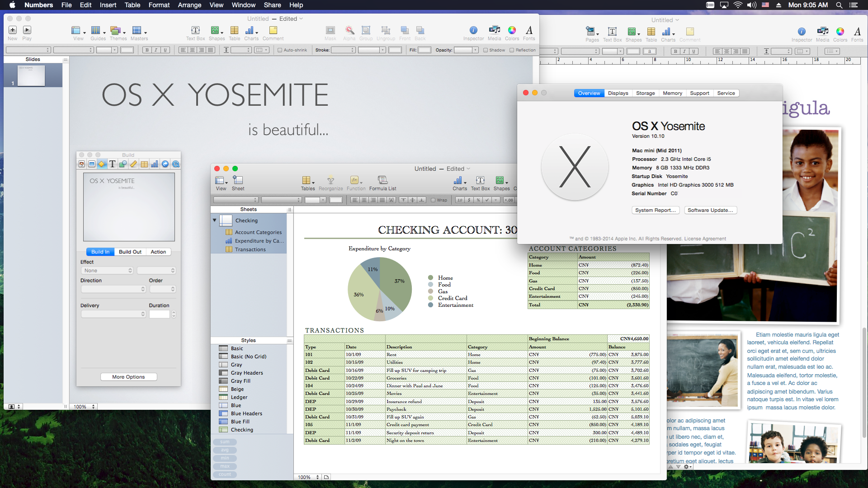Screen dimensions: 868x488
Task: Select the Build Out tab
Action: point(130,252)
